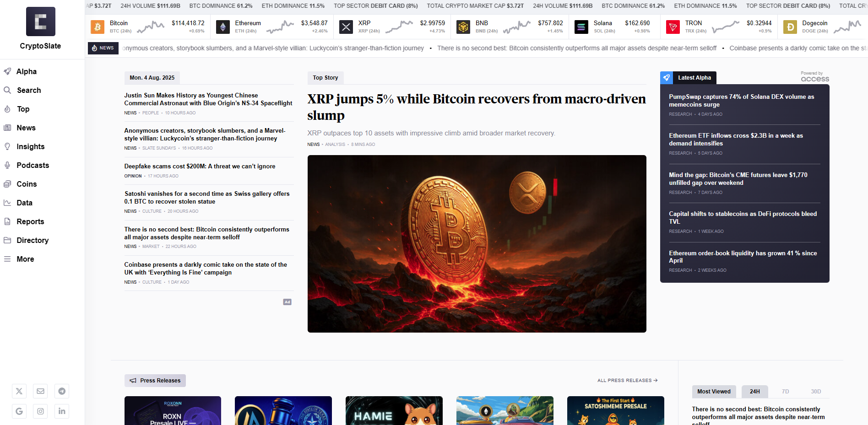The image size is (868, 425).
Task: Click the Latest Alpha rocket badge icon
Action: (x=667, y=78)
